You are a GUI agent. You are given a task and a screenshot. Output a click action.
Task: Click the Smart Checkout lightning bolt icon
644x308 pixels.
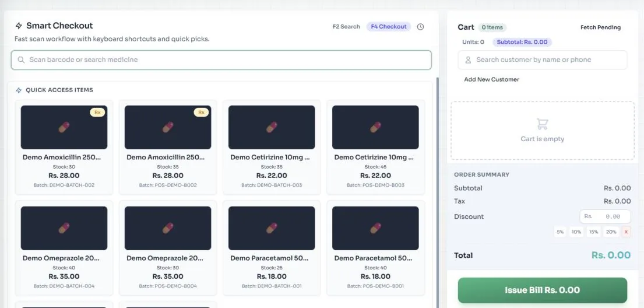point(19,26)
